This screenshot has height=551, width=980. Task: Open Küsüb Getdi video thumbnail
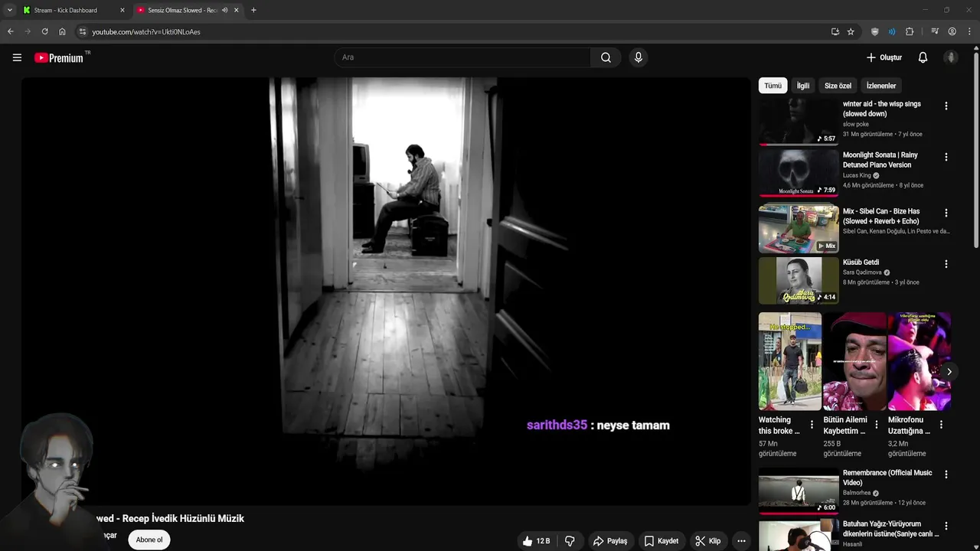[x=799, y=280]
